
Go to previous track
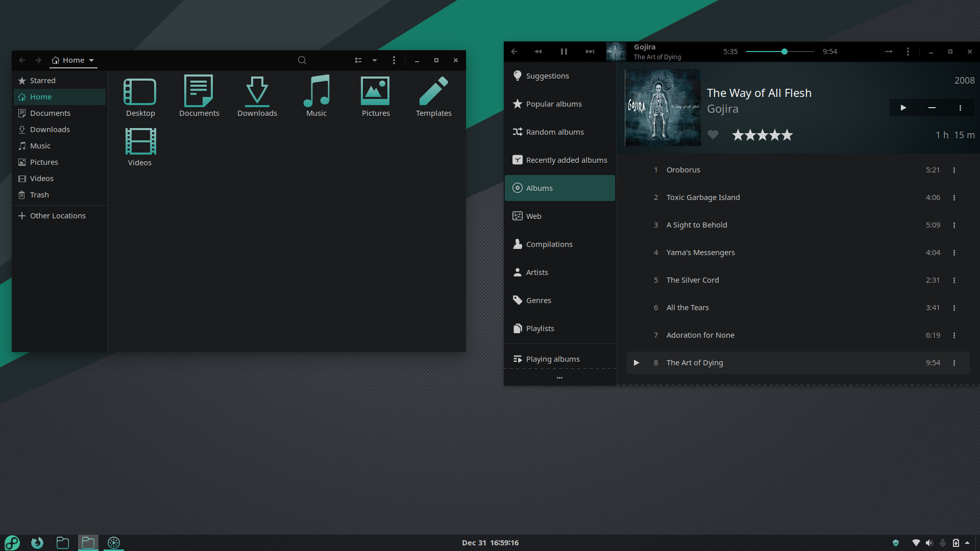click(x=538, y=52)
